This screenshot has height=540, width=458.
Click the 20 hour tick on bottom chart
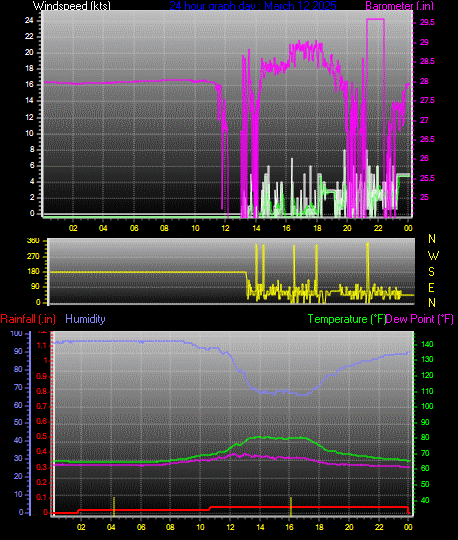(x=349, y=527)
